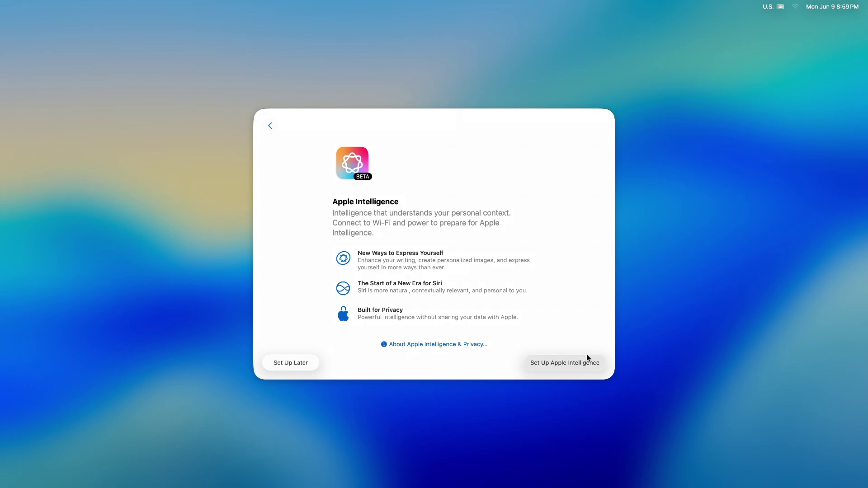This screenshot has height=488, width=868.
Task: Click the Built for Privacy heading
Action: tap(380, 310)
